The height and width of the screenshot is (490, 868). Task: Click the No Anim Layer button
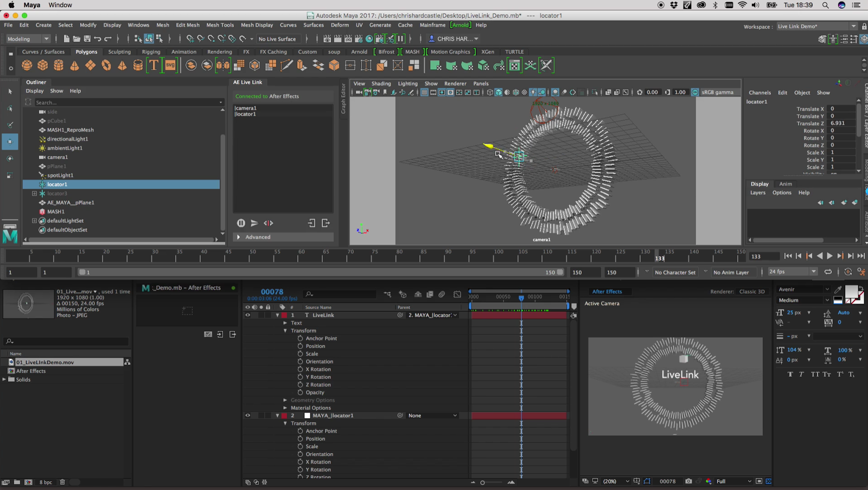(731, 272)
